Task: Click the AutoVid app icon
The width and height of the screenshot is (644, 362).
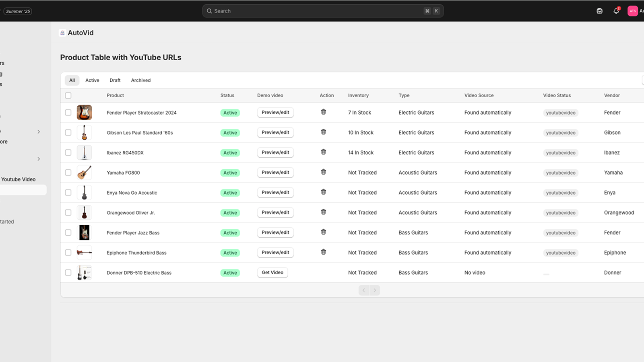Action: [x=62, y=33]
